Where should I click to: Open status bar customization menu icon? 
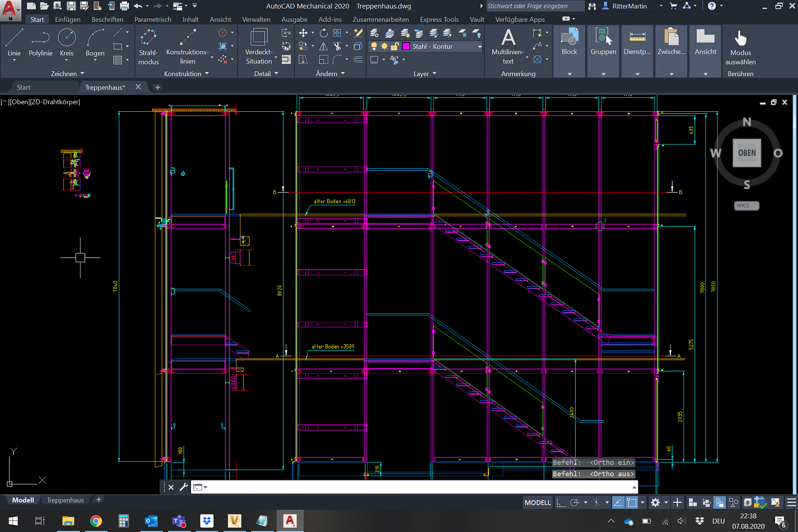(792, 502)
